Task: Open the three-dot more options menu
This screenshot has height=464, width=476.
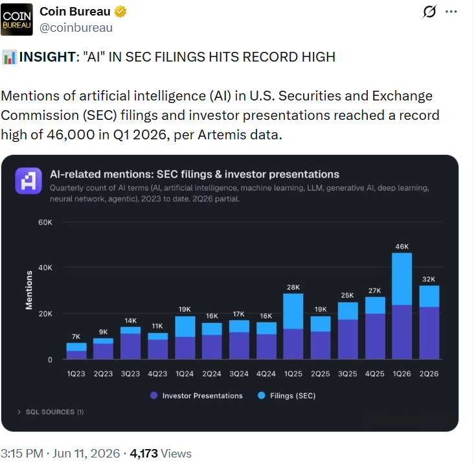Action: [451, 12]
